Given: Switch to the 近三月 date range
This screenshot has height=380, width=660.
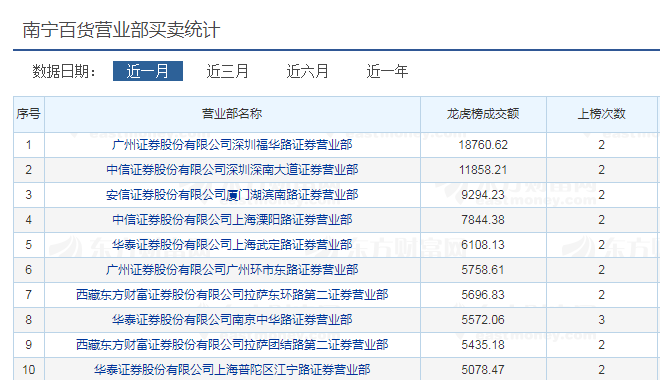Looking at the screenshot, I should 227,71.
